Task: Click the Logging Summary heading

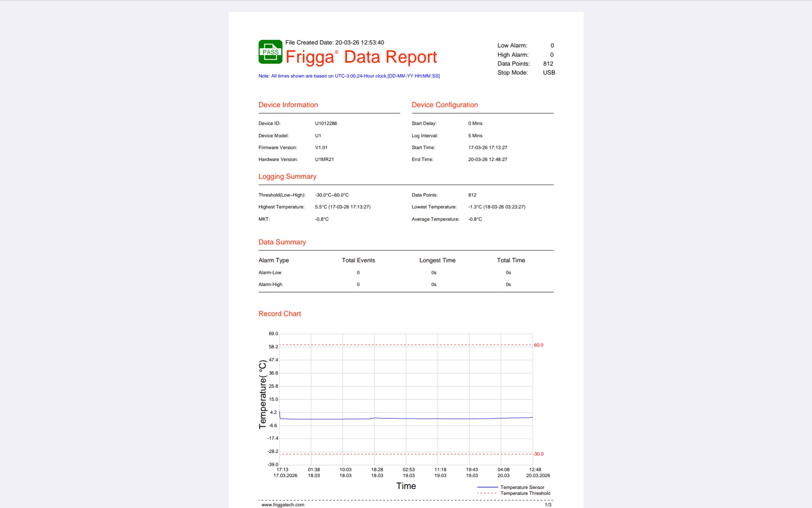Action: [x=287, y=177]
